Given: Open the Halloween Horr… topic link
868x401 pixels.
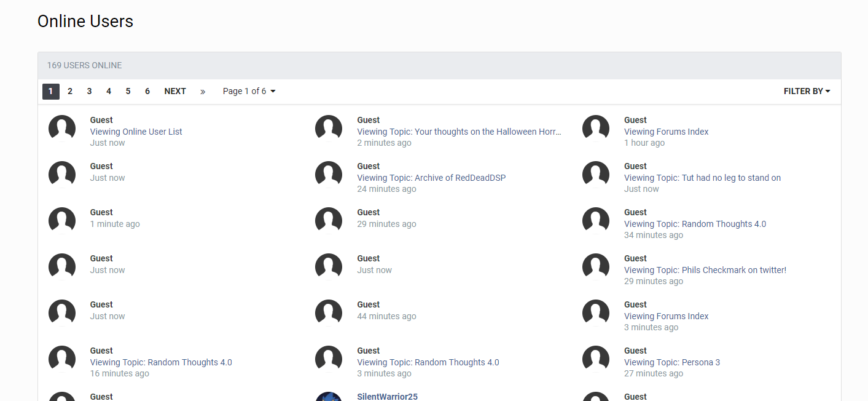Looking at the screenshot, I should pos(459,132).
